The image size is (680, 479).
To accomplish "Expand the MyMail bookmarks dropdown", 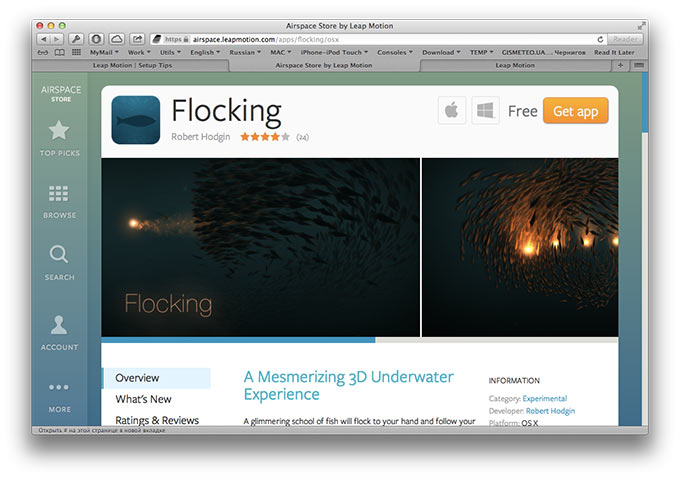I will [104, 52].
